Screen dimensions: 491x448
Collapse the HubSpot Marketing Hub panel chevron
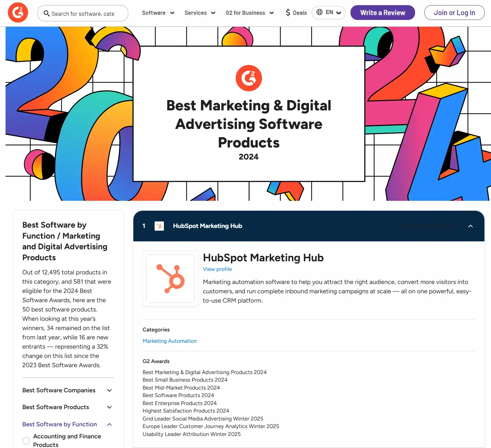pyautogui.click(x=470, y=226)
